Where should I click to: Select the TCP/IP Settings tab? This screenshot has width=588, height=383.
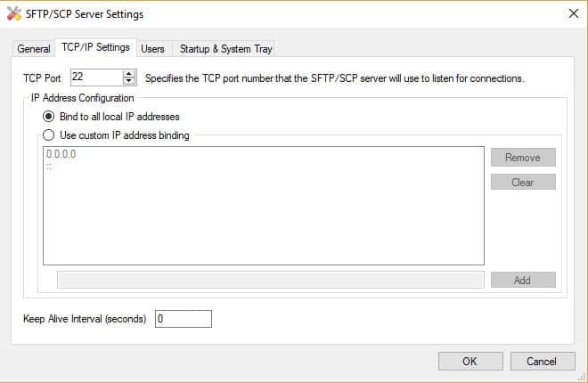coord(95,47)
